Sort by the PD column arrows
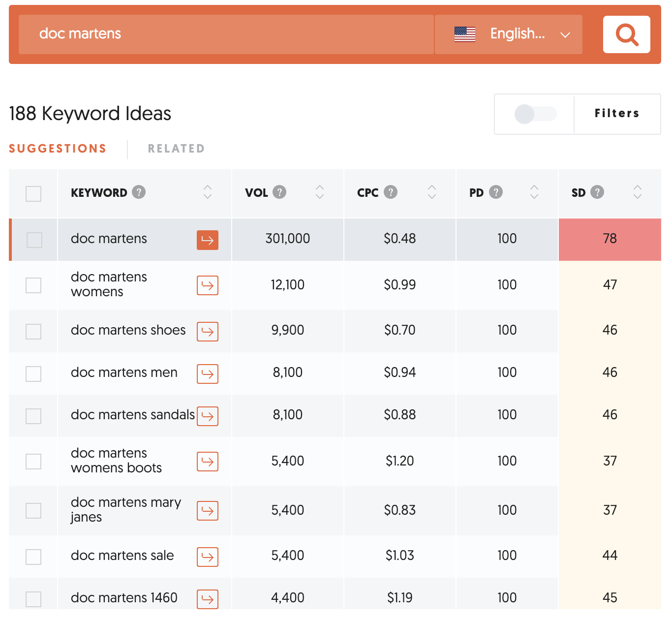This screenshot has height=620, width=672. tap(534, 192)
